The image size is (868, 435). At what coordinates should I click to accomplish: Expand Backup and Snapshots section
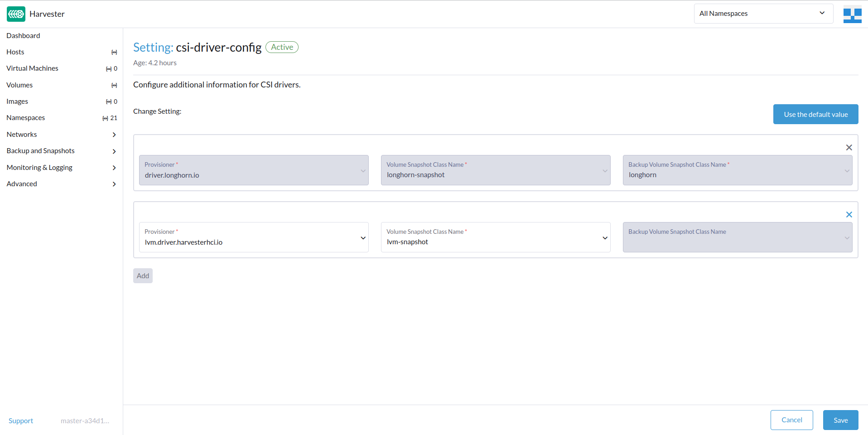[61, 151]
